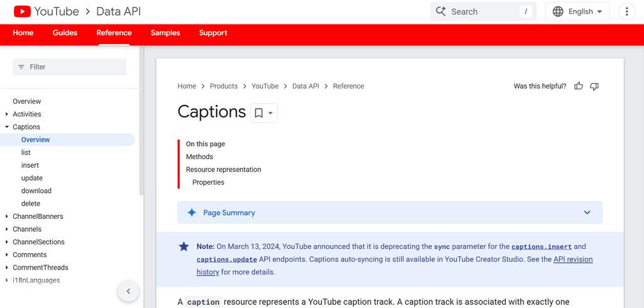Jump to Resource representation section

click(x=223, y=170)
